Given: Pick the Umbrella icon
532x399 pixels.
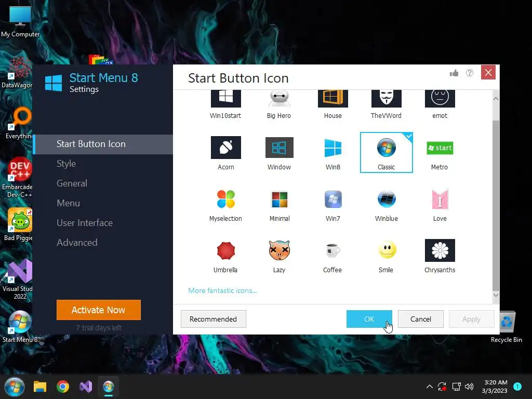Looking at the screenshot, I should point(225,256).
